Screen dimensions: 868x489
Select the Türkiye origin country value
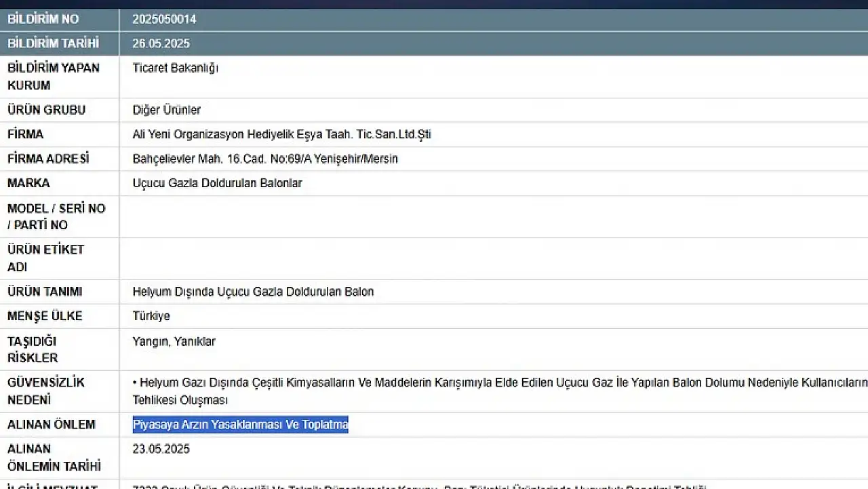151,316
